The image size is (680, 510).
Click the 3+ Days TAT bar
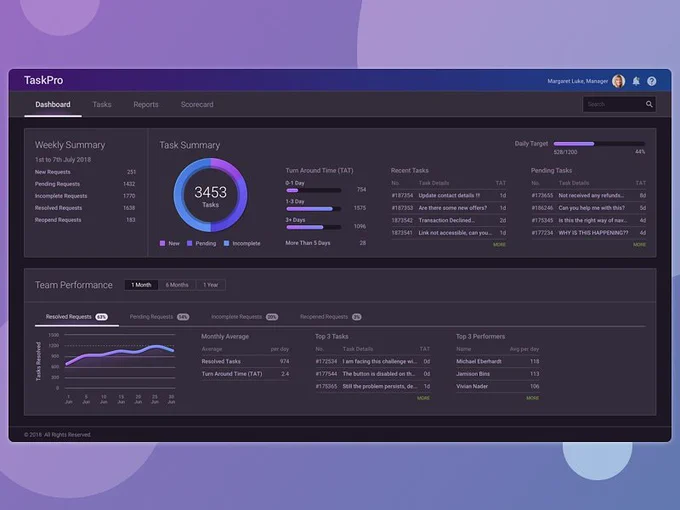point(314,227)
